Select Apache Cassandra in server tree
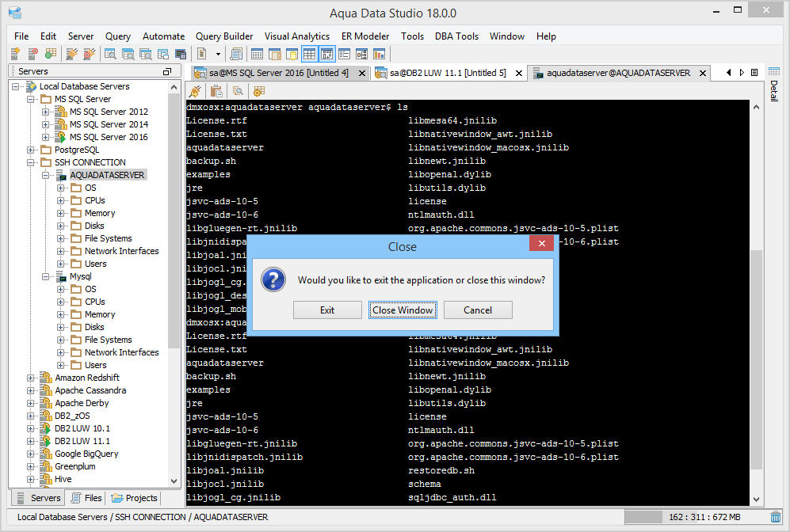 [90, 390]
